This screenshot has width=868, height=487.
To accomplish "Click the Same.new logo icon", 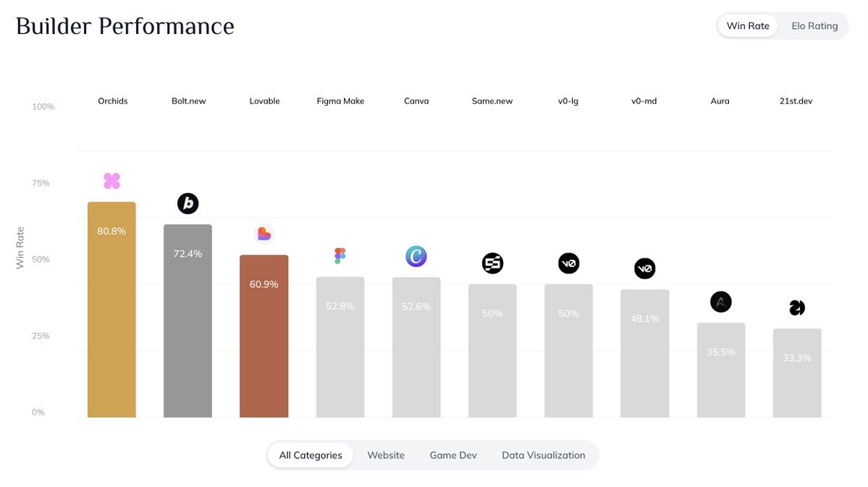I will tap(492, 263).
